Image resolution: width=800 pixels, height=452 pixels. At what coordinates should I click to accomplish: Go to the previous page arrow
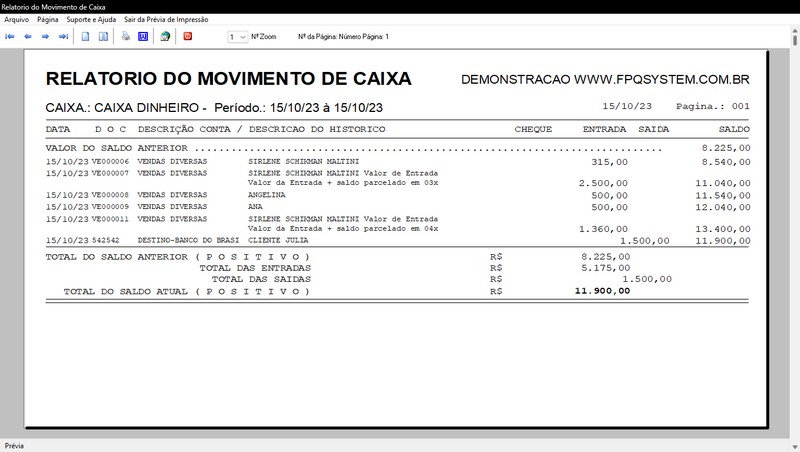[x=28, y=36]
